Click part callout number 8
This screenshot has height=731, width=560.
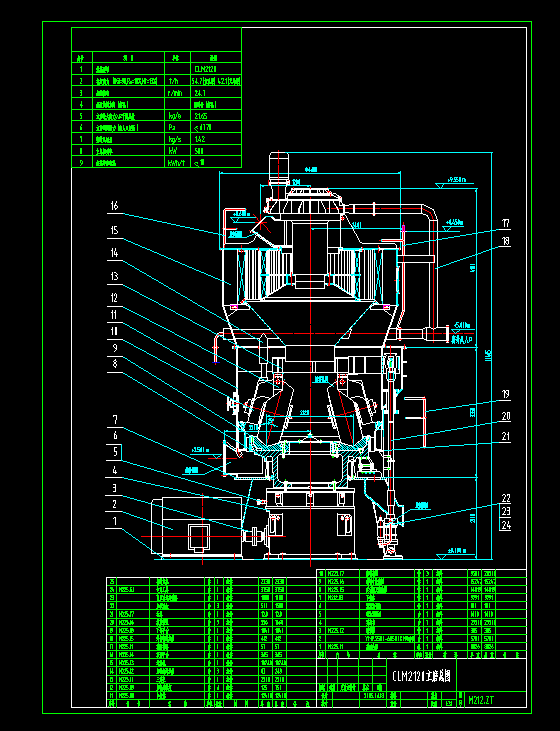coord(115,364)
